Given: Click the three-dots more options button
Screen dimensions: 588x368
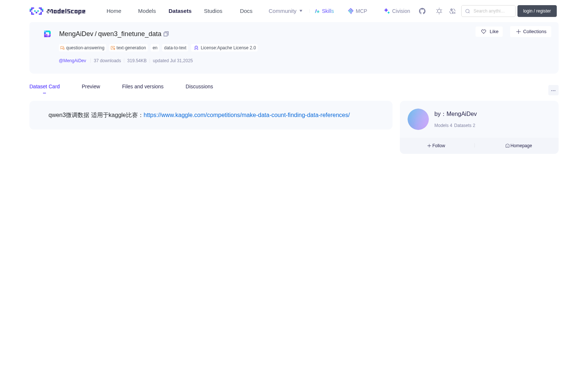Looking at the screenshot, I should click(553, 90).
